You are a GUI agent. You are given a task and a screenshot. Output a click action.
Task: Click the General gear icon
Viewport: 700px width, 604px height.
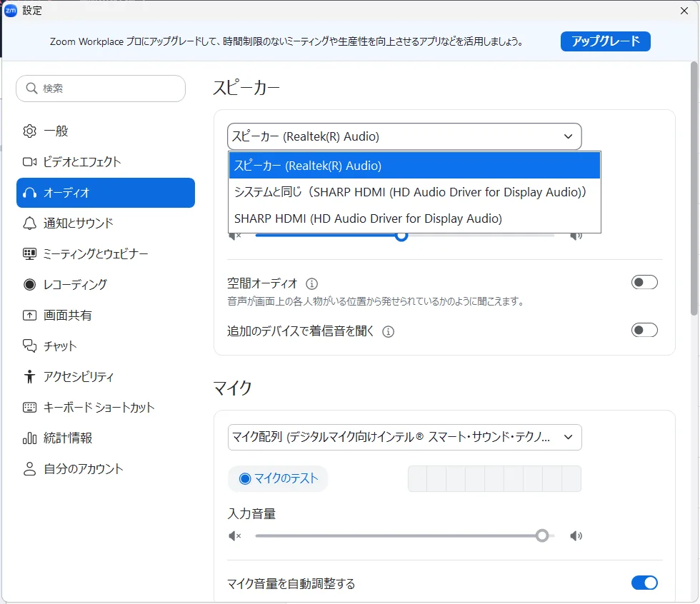(x=29, y=131)
